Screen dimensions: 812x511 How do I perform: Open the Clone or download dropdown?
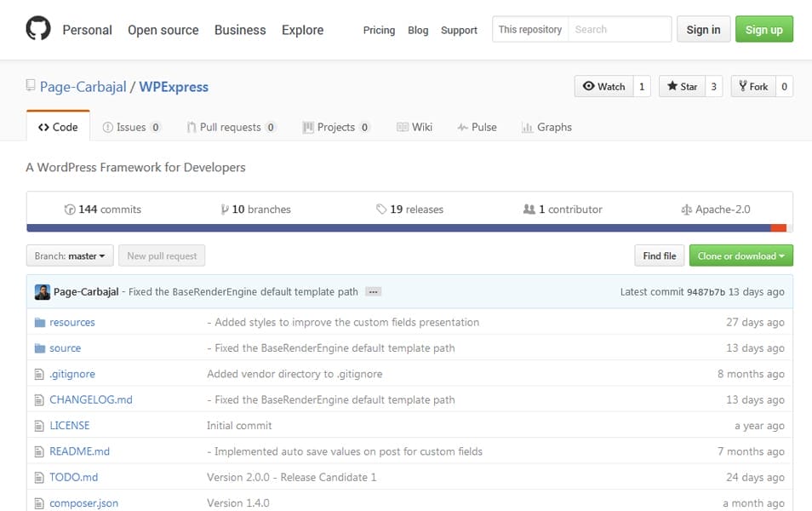(741, 256)
